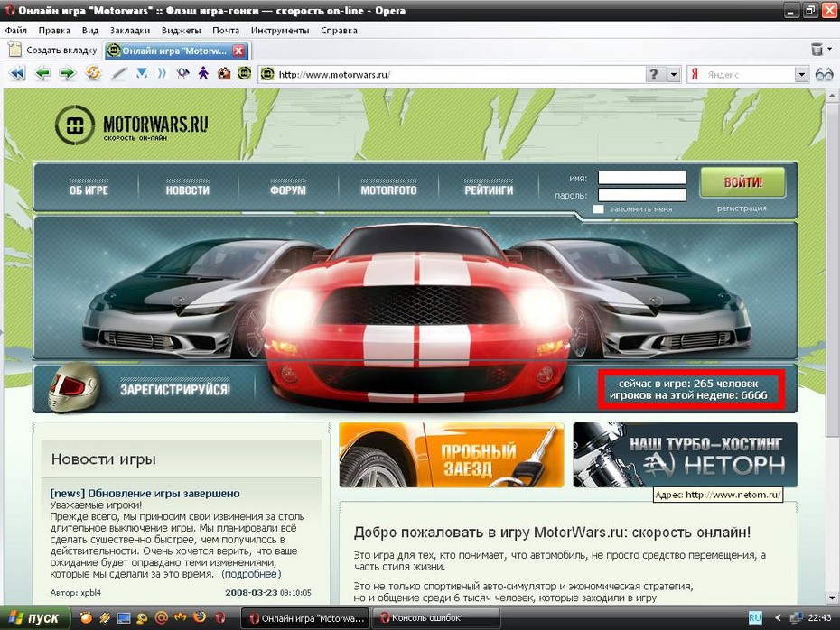Open the Закладки menu
The width and height of the screenshot is (840, 630).
pyautogui.click(x=130, y=31)
